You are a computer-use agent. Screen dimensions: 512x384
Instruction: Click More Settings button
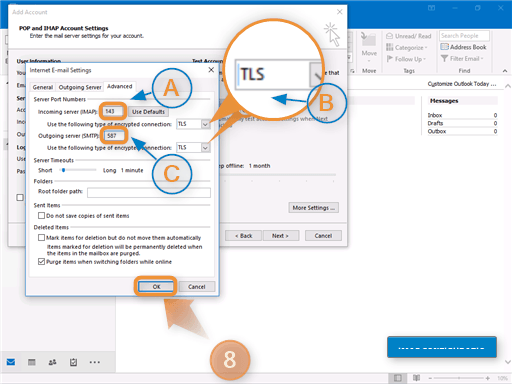[314, 208]
